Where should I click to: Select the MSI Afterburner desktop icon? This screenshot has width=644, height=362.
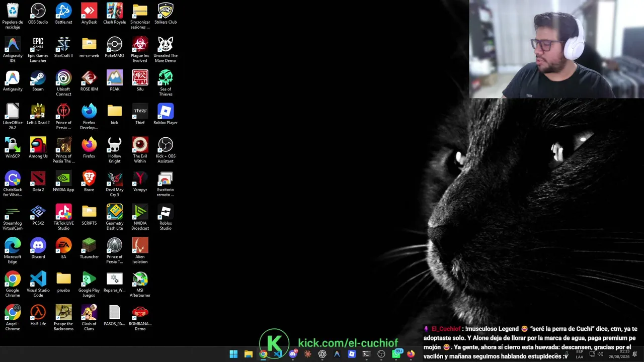(x=140, y=285)
